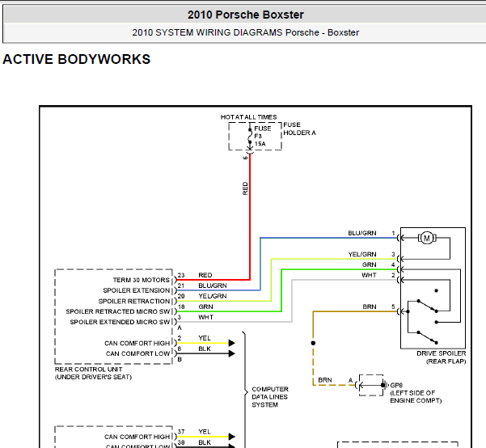Click the fuse symbol inside Fuse Holder A
This screenshot has height=448, width=486.
coord(250,136)
